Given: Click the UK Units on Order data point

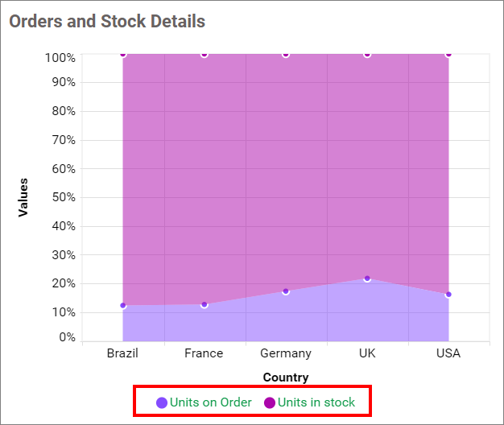Looking at the screenshot, I should click(x=367, y=279).
